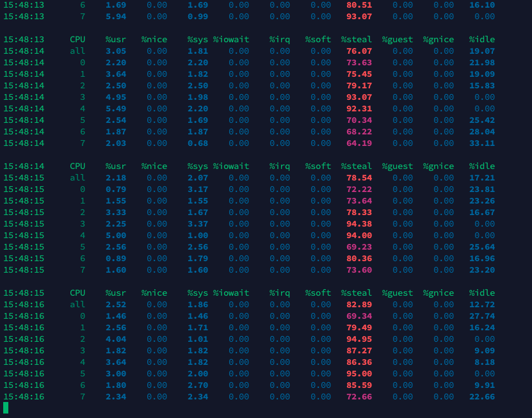Screen dimensions: 532x418
Task: Select the %idle value 23.20
Action: coord(482,270)
